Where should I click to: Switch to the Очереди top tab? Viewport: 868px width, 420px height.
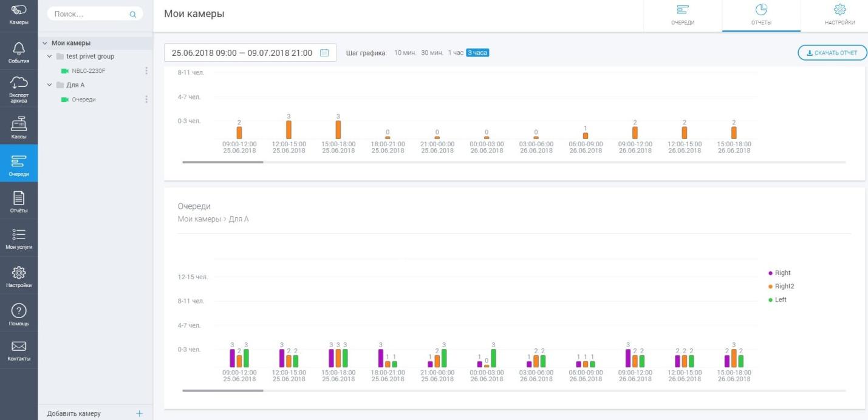[683, 15]
